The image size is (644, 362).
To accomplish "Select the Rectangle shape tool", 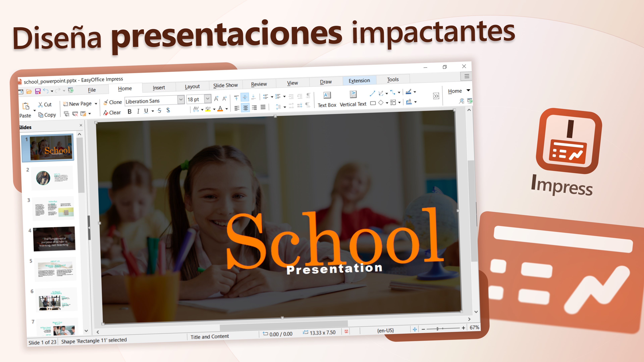I will [373, 103].
